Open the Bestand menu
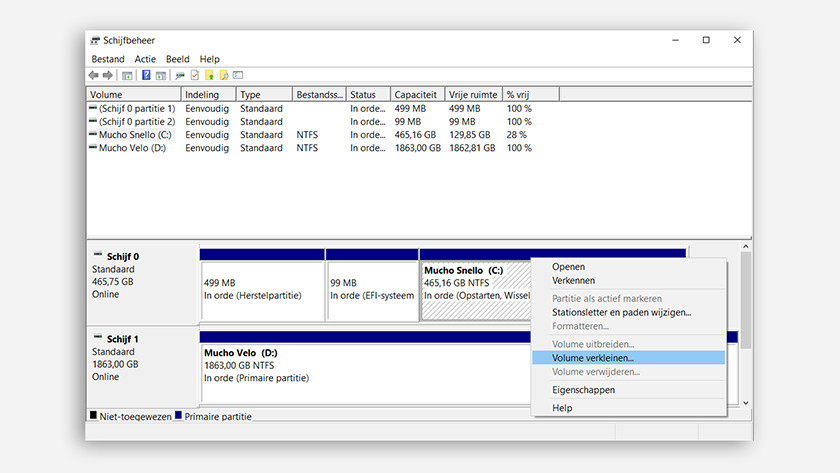The height and width of the screenshot is (473, 840). [x=108, y=59]
